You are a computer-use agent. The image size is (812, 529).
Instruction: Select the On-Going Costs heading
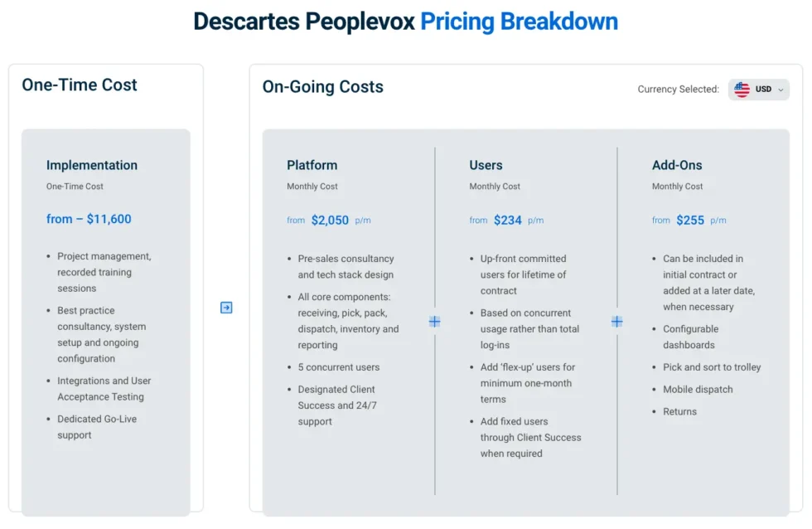(322, 87)
